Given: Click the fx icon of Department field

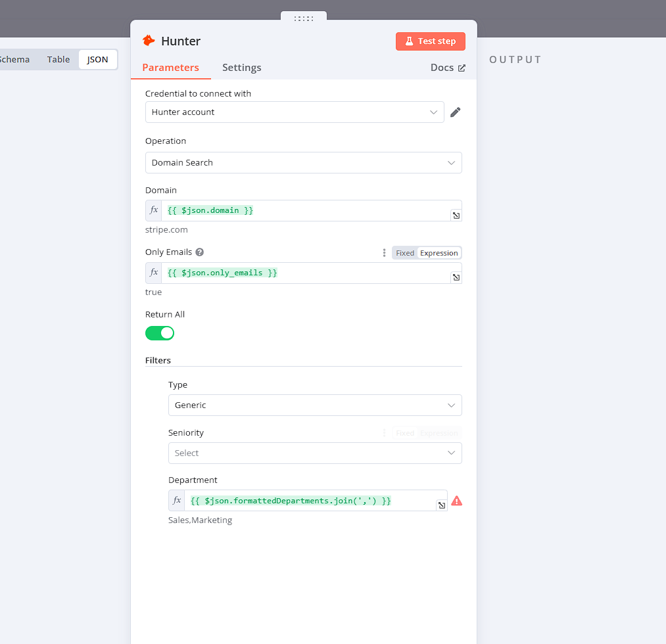Looking at the screenshot, I should 177,501.
